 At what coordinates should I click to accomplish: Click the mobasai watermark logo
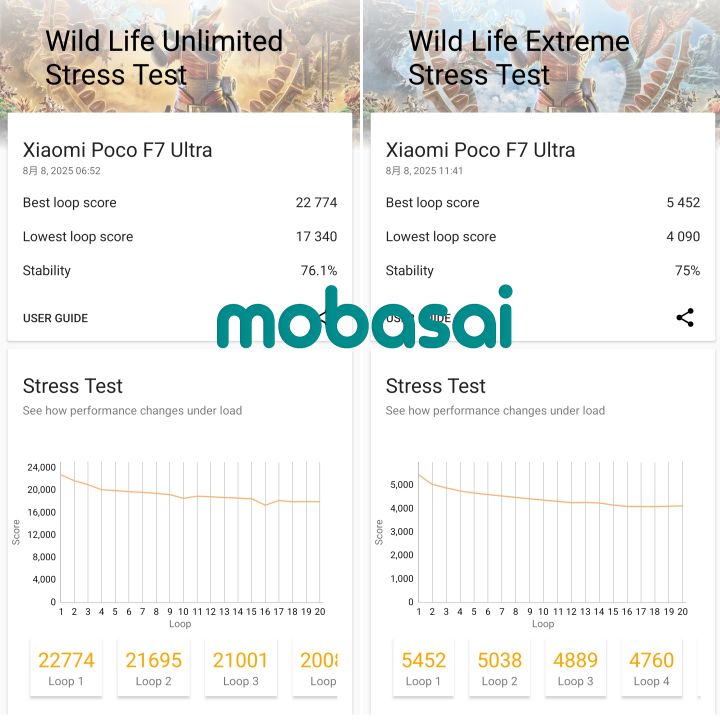tap(365, 318)
